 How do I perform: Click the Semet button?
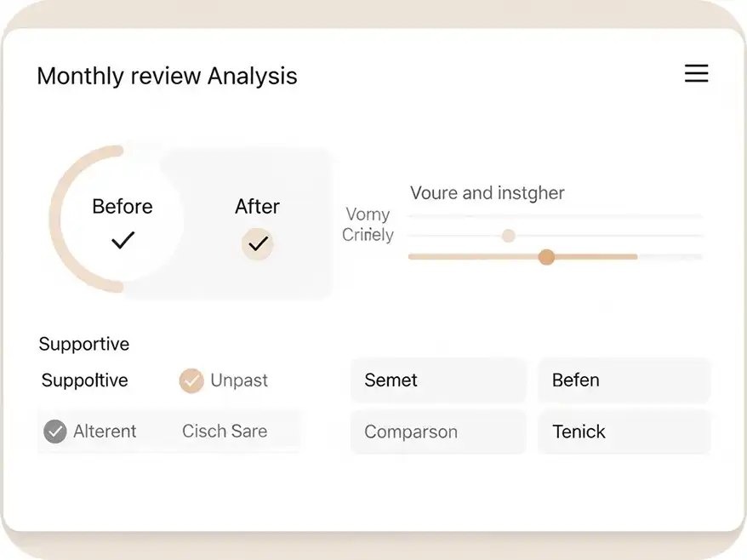438,380
